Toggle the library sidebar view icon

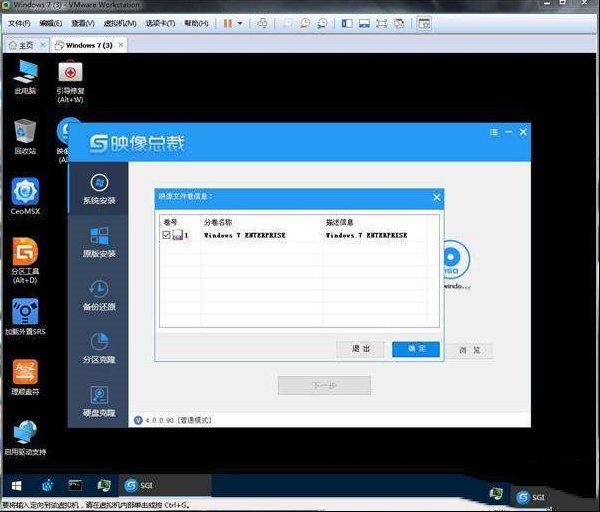click(347, 23)
